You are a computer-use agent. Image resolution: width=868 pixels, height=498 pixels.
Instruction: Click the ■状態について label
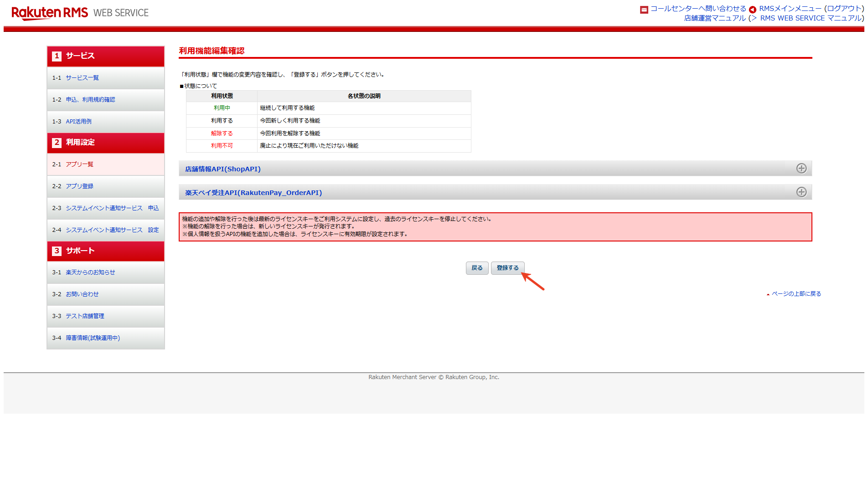pos(198,86)
